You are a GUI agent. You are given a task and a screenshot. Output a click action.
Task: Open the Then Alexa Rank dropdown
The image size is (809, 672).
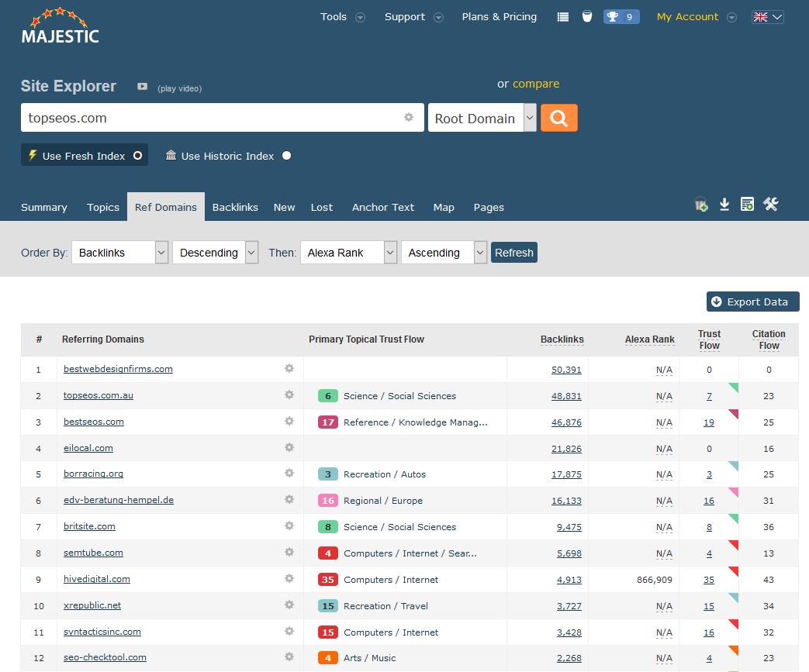click(x=348, y=252)
